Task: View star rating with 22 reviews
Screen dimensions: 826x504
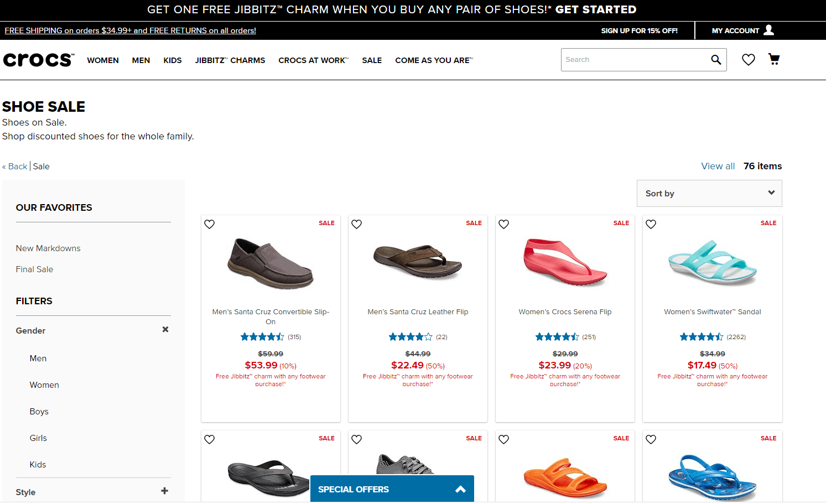Action: coord(411,337)
